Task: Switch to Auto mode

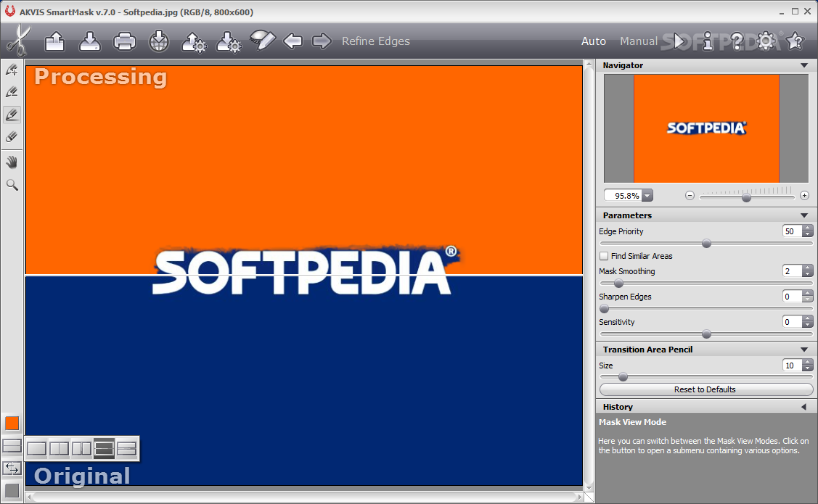Action: point(594,41)
